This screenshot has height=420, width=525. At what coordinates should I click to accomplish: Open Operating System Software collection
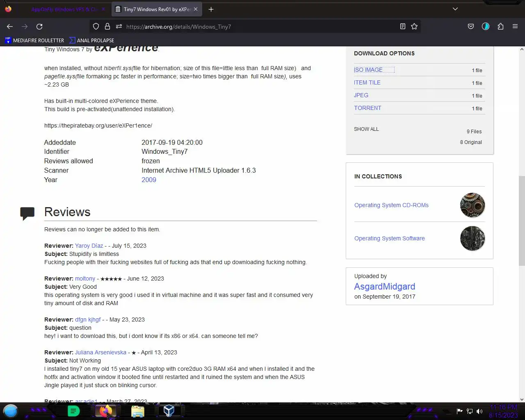pyautogui.click(x=390, y=238)
